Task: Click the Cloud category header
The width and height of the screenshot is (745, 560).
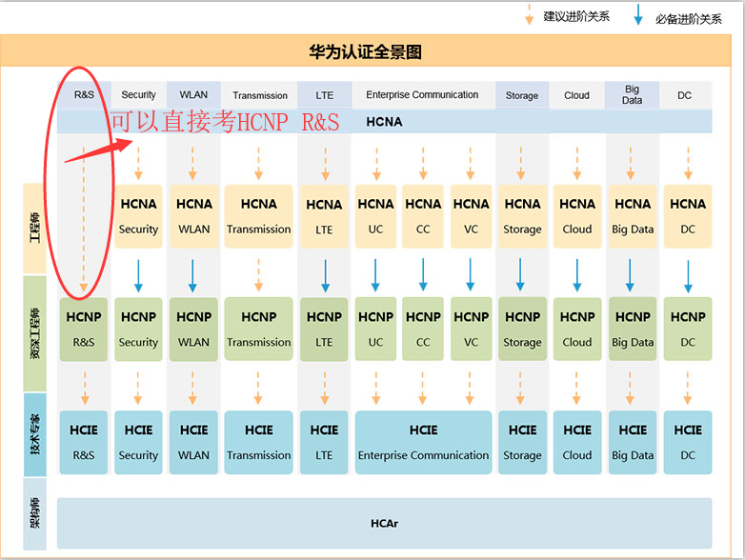Action: pos(576,95)
